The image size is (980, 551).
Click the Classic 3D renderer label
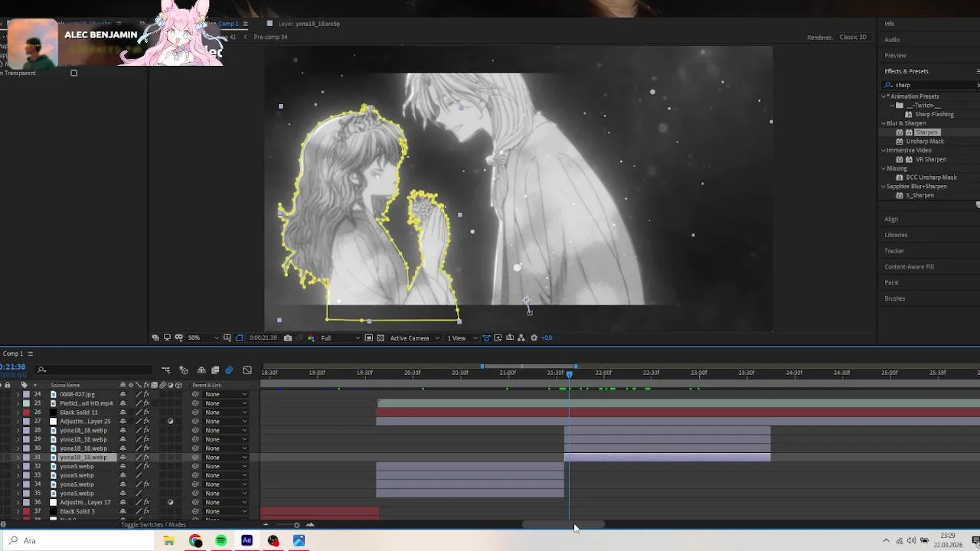(x=853, y=37)
